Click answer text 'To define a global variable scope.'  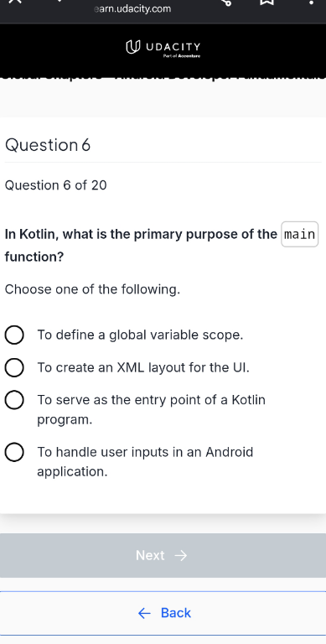tap(141, 335)
